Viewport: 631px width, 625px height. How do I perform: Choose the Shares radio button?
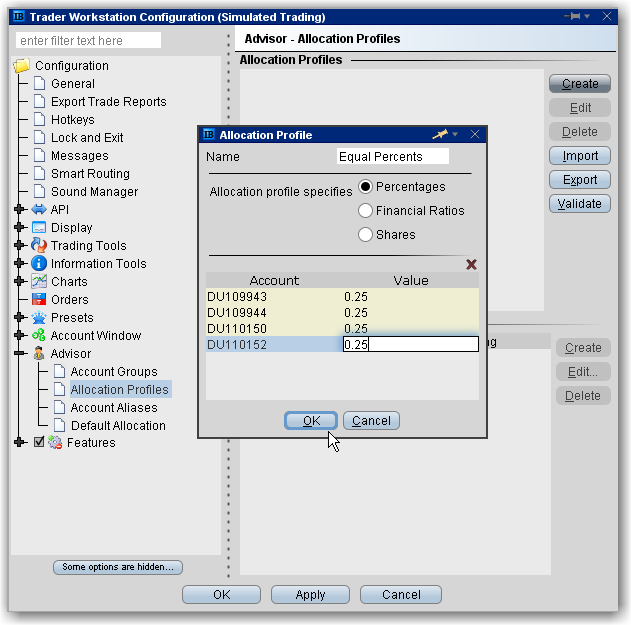coord(366,235)
